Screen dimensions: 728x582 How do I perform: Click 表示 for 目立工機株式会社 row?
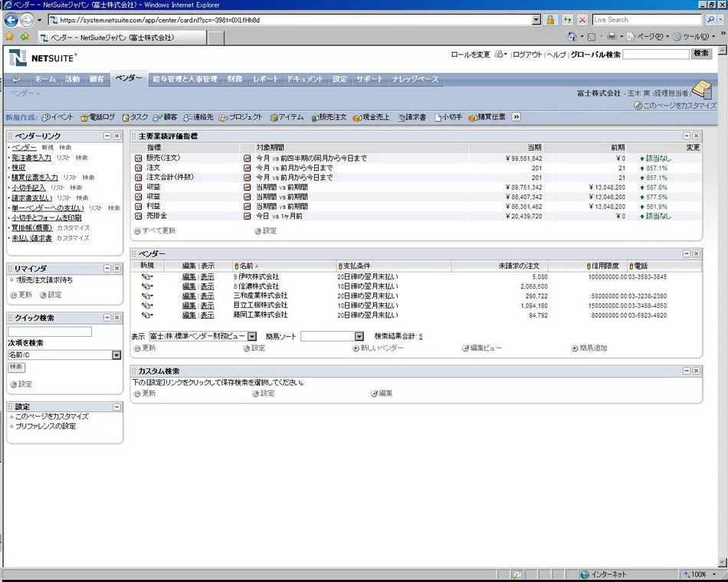coord(207,306)
